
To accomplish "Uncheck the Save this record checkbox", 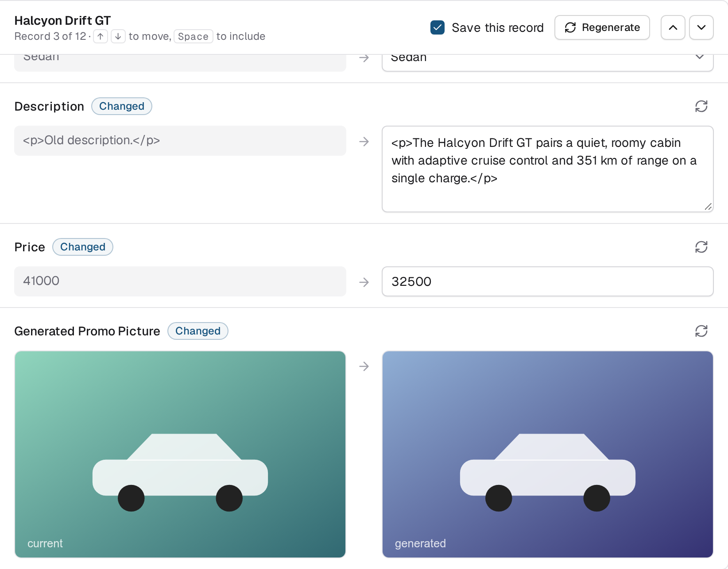I will click(438, 27).
